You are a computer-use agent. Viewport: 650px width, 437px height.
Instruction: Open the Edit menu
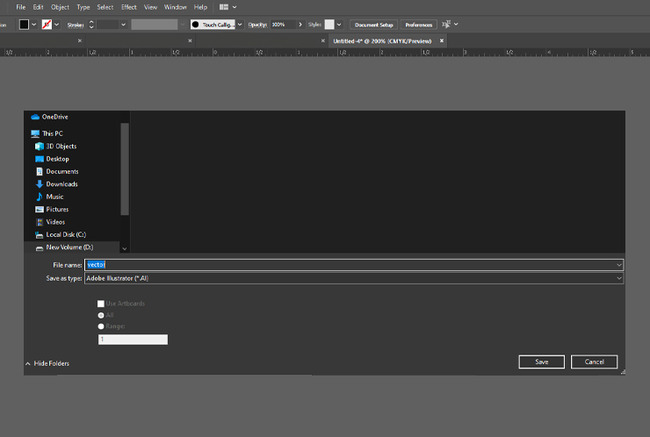[x=38, y=7]
